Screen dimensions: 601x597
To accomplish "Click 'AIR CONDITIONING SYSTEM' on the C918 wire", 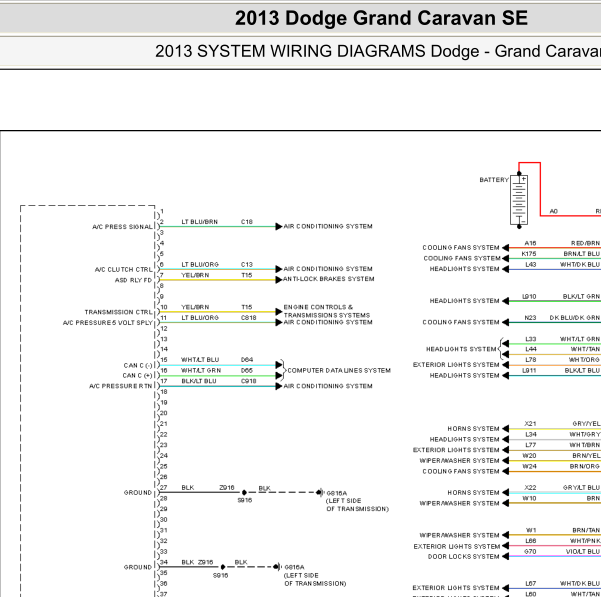I will (328, 386).
